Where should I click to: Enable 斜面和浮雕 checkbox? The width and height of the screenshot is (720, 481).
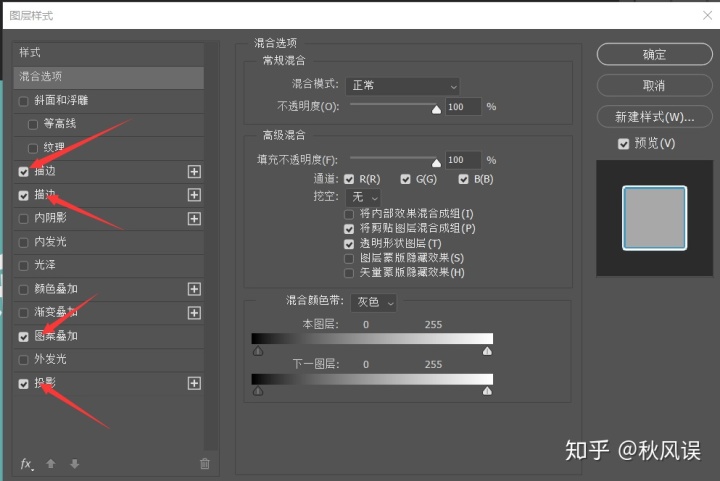click(x=23, y=101)
